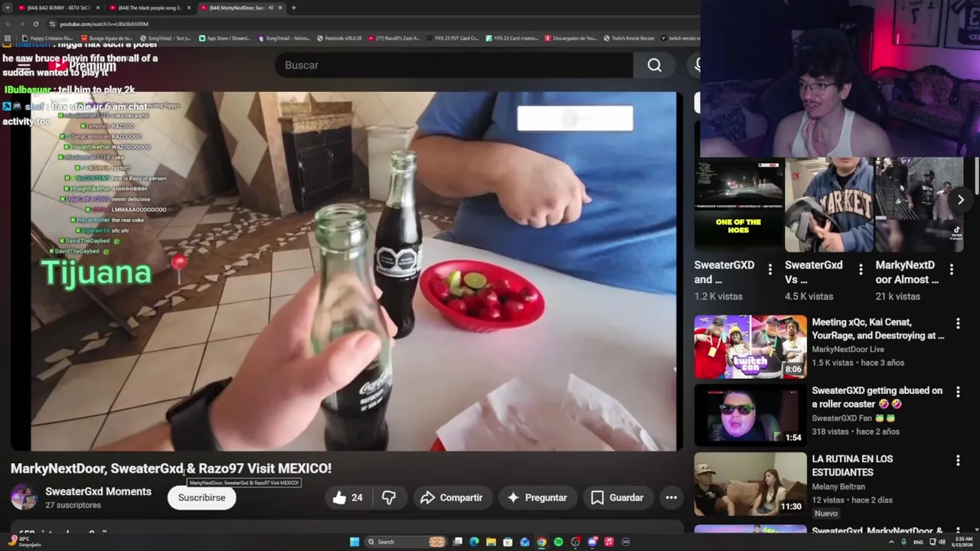This screenshot has height=551, width=980.
Task: Click the YouTube Premium logo
Action: pyautogui.click(x=82, y=66)
